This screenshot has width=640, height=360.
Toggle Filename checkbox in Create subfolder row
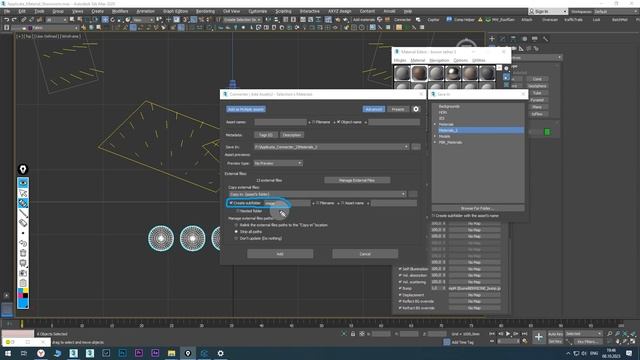click(318, 203)
